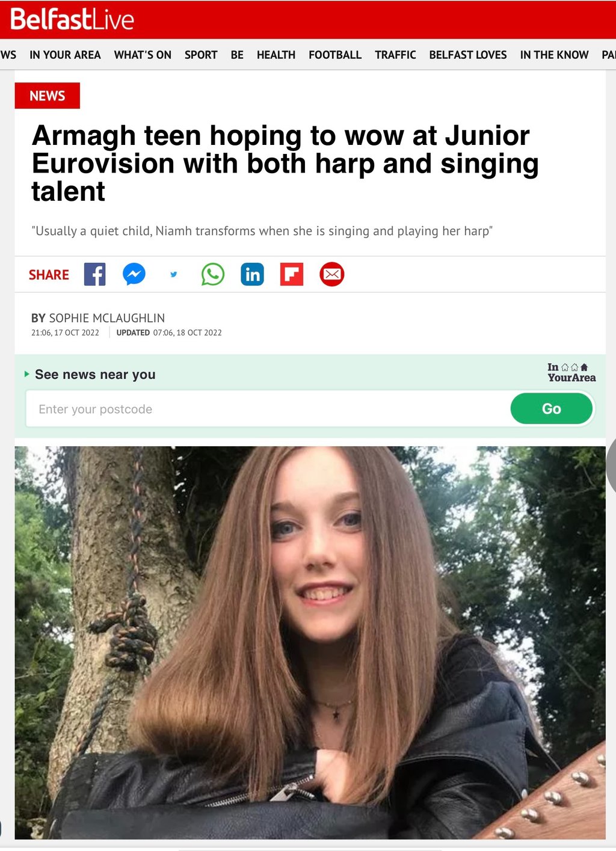The image size is (616, 851).
Task: Click the red NEWS category tag
Action: (x=48, y=96)
